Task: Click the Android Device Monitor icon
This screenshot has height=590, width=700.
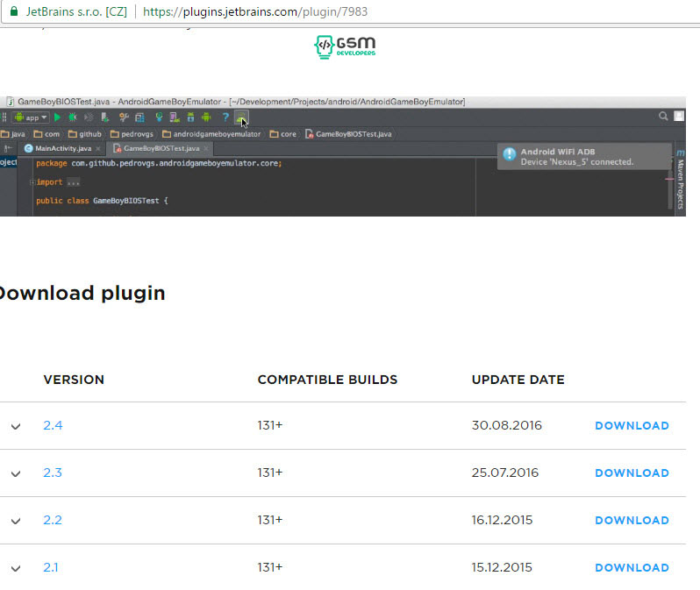Action: [206, 117]
